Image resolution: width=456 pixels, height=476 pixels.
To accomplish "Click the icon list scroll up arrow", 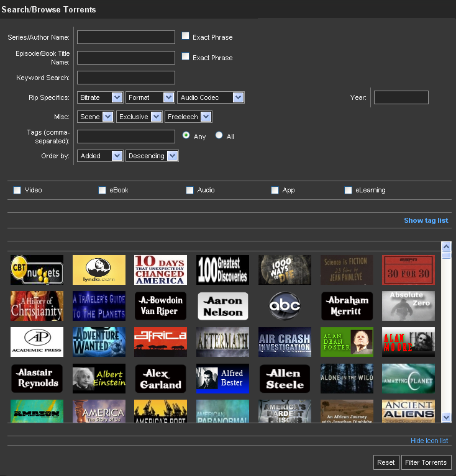I will tap(446, 246).
